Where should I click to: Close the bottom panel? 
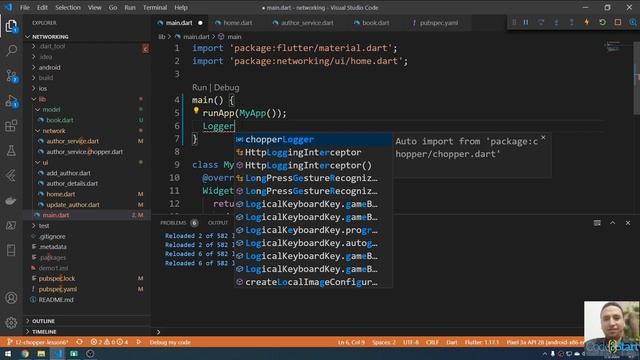(x=628, y=223)
